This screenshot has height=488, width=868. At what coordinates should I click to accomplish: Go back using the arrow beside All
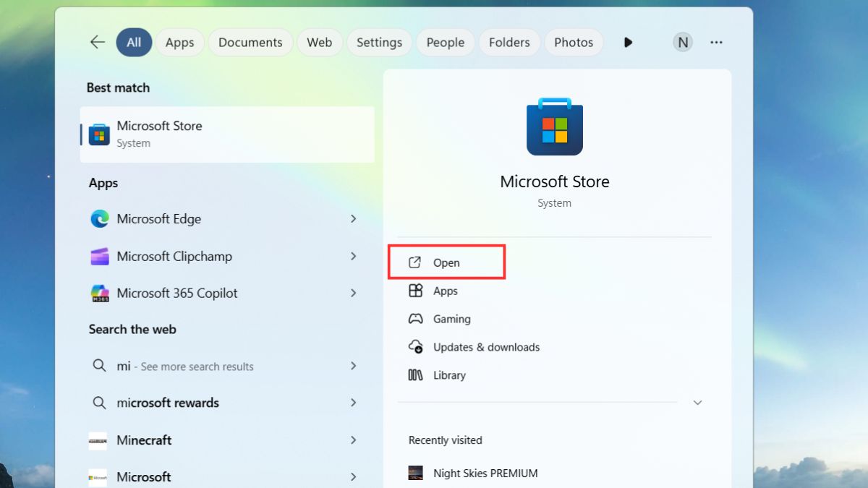[x=98, y=42]
